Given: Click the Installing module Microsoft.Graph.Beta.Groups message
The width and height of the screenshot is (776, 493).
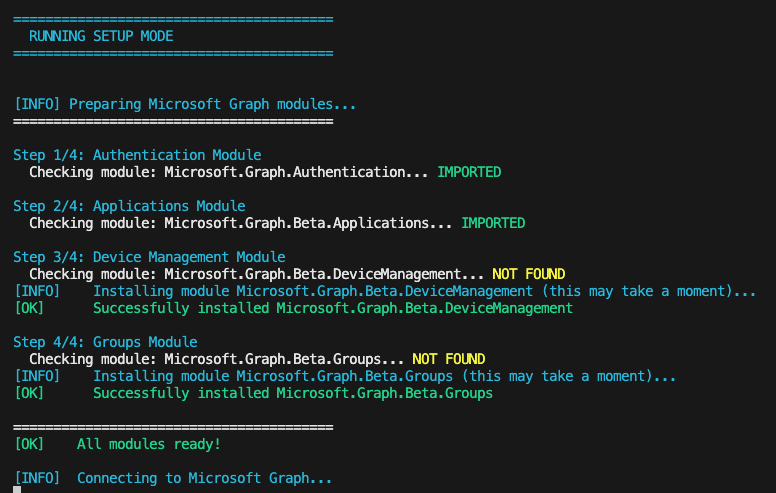Looking at the screenshot, I should pos(384,376).
